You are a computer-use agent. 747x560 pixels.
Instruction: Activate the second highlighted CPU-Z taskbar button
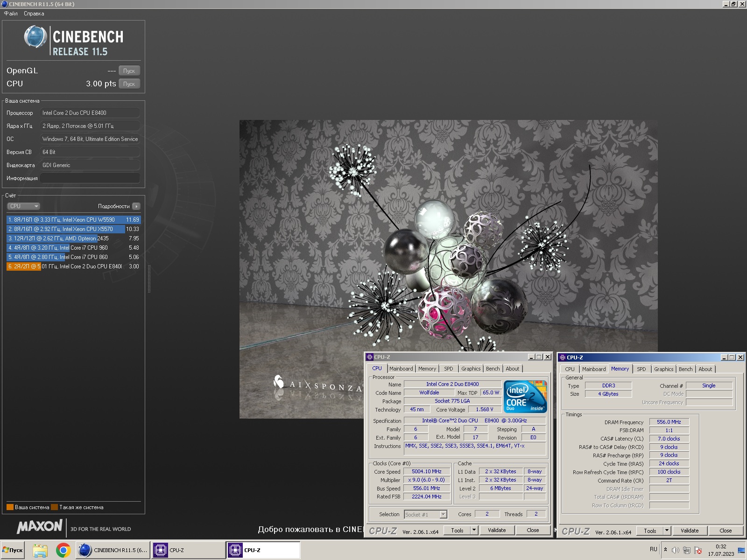(x=263, y=550)
